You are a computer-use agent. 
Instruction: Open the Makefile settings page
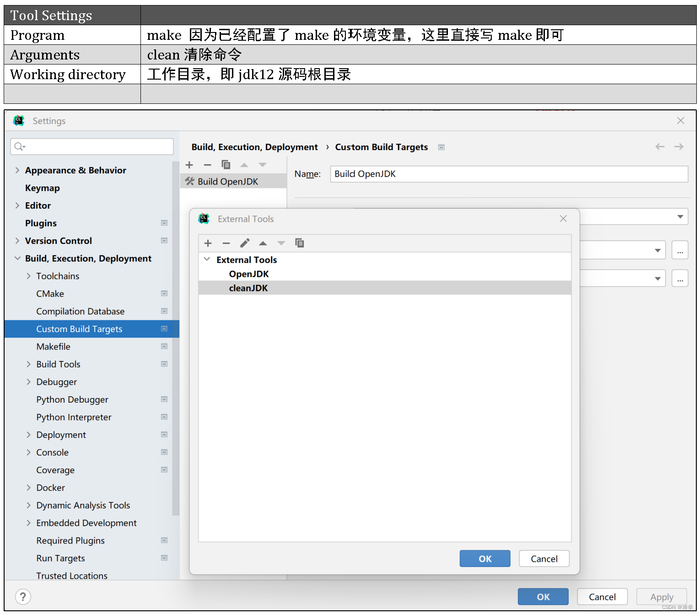tap(53, 347)
